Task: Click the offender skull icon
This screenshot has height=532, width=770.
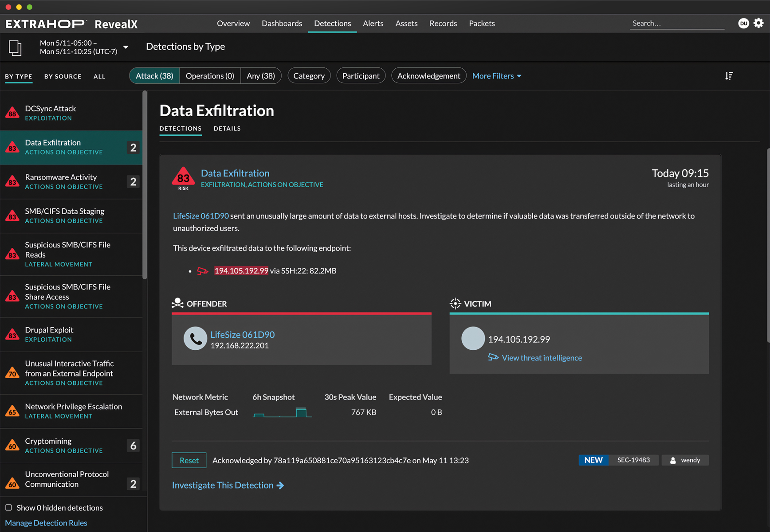Action: (177, 303)
